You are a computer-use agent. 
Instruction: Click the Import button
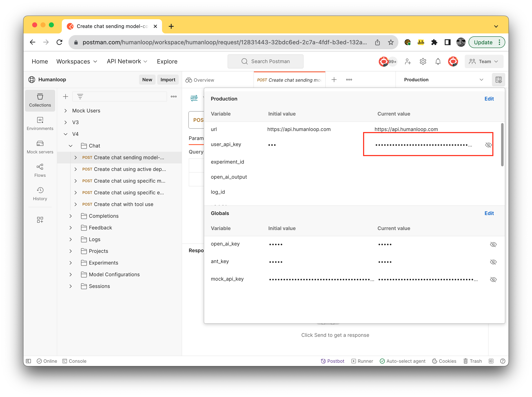(168, 80)
